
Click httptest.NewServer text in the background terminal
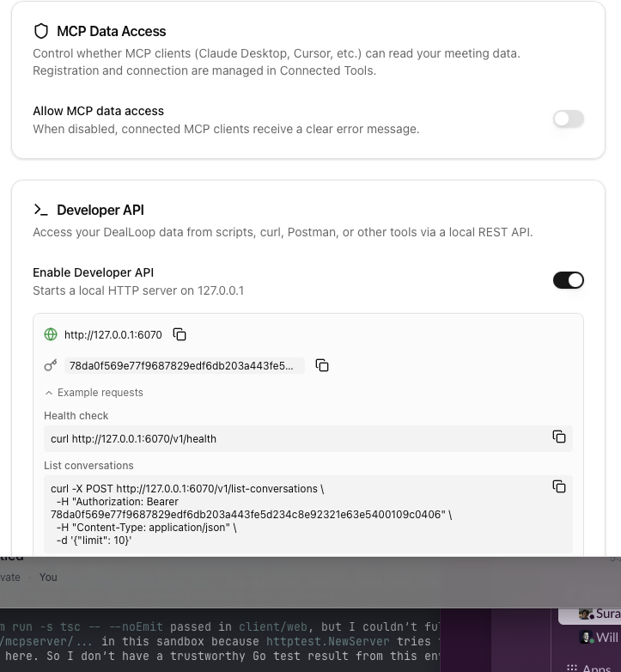coord(328,641)
